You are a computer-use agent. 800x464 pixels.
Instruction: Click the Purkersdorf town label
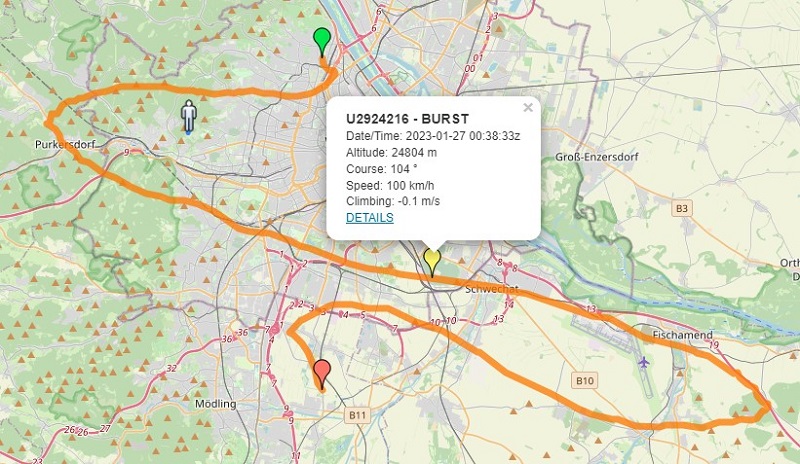65,144
